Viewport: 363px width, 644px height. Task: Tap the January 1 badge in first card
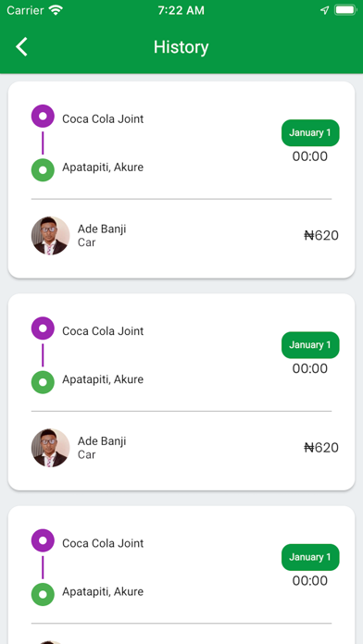click(x=310, y=132)
